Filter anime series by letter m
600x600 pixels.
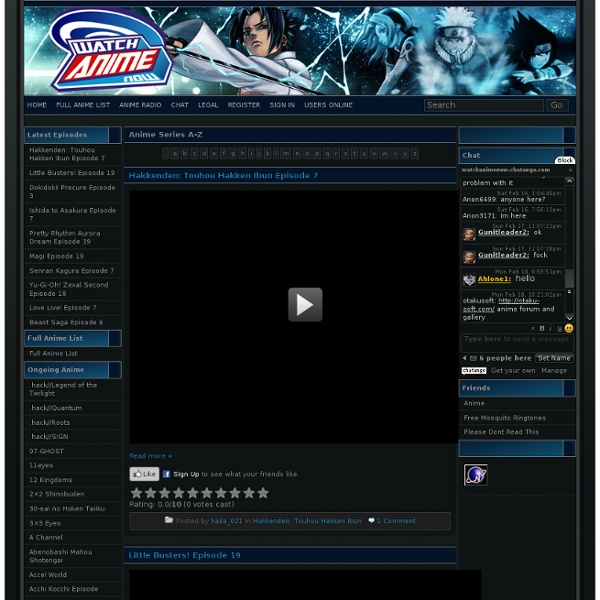286,154
